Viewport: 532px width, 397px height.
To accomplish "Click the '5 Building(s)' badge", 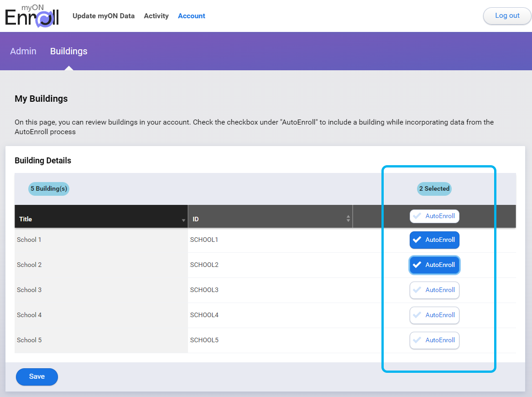I will (x=48, y=188).
